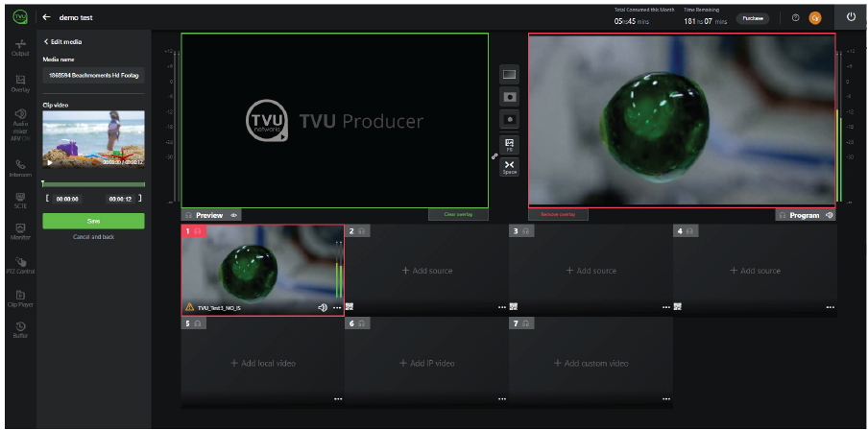Toggle Preview eye visibility icon
The image size is (868, 430).
pyautogui.click(x=233, y=215)
